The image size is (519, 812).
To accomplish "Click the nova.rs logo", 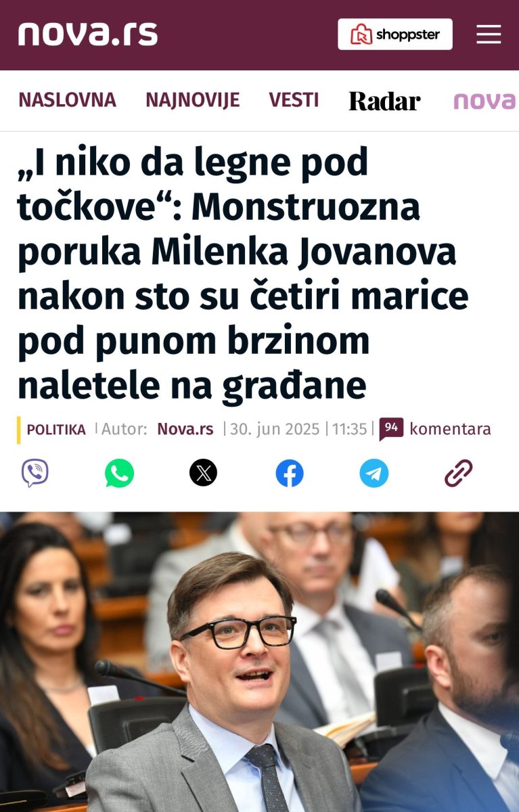I will (x=88, y=34).
